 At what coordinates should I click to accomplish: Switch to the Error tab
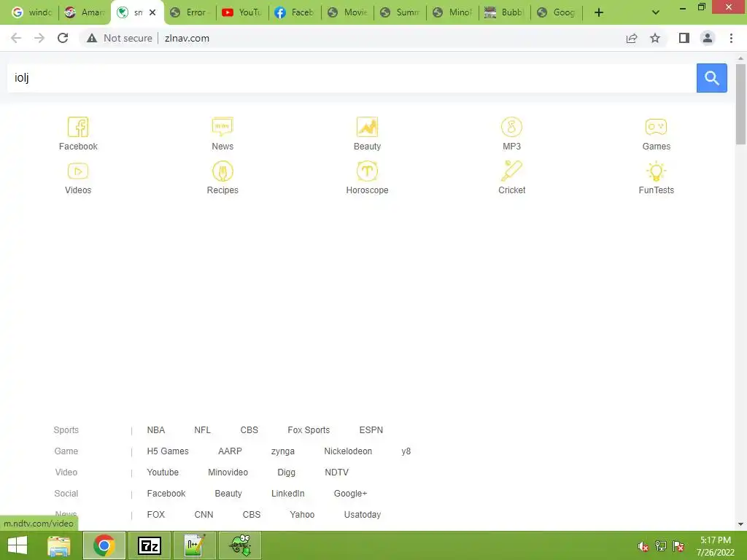point(190,12)
